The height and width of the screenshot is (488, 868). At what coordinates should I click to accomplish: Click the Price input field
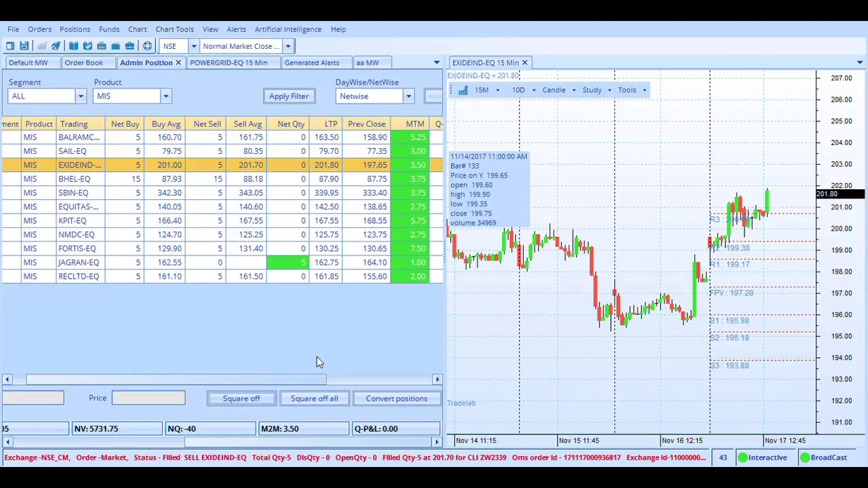click(x=149, y=398)
